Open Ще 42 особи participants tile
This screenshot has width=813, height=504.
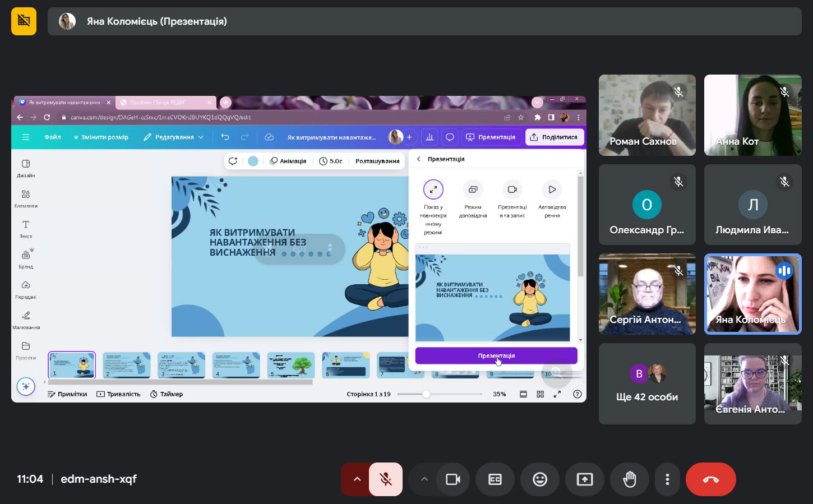[647, 384]
